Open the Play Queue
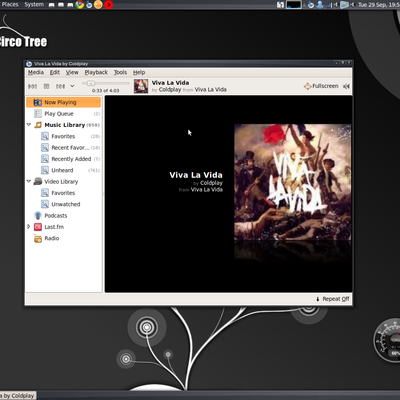The image size is (400, 400). pyautogui.click(x=63, y=114)
